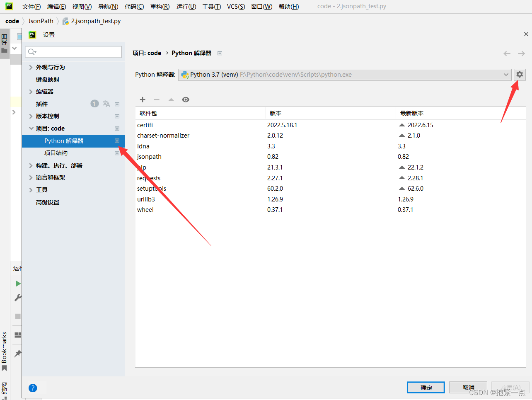Expand the 版本控制 settings section

31,116
